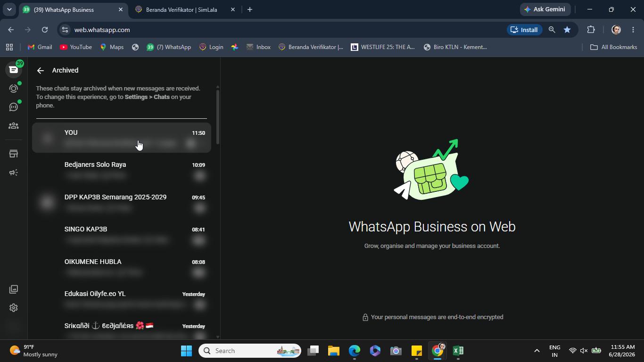Switch to the WhatsApp Business tab
The width and height of the screenshot is (644, 362).
(x=73, y=9)
